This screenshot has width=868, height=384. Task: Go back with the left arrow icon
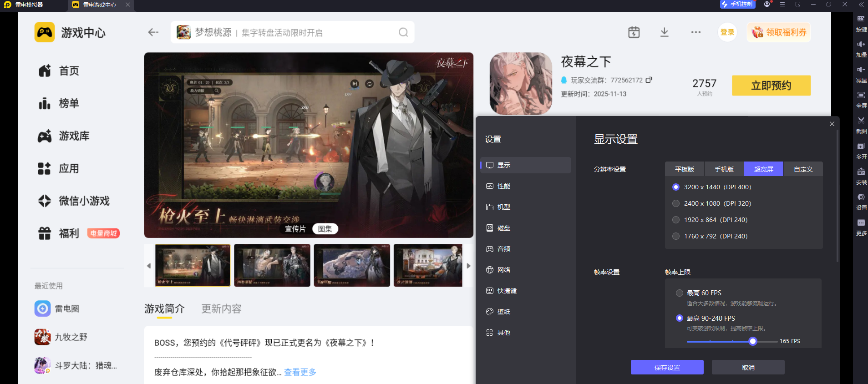click(153, 32)
